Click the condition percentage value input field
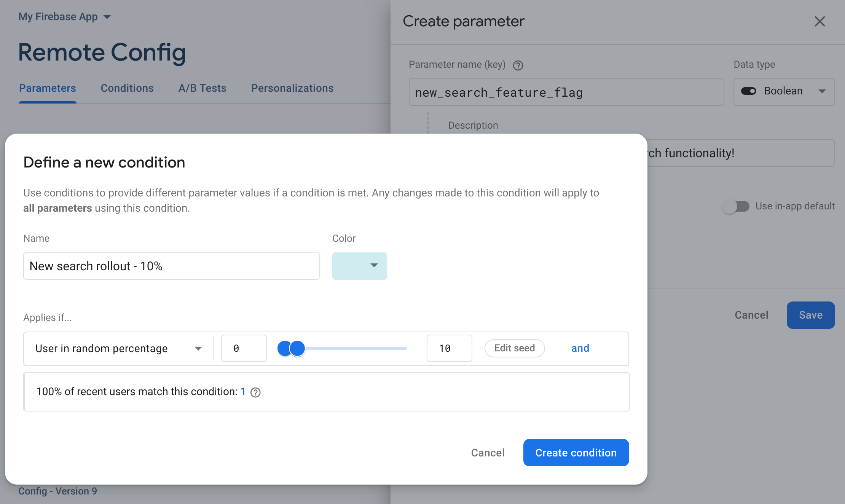 click(x=449, y=348)
